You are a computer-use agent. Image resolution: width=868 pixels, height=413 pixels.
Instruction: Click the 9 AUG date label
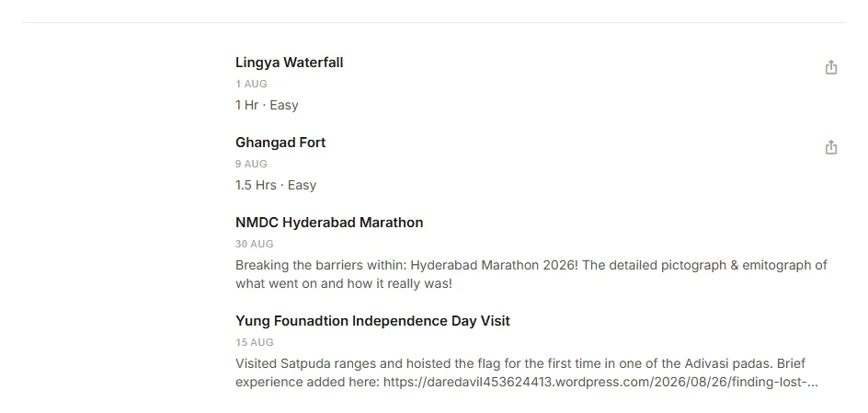251,164
